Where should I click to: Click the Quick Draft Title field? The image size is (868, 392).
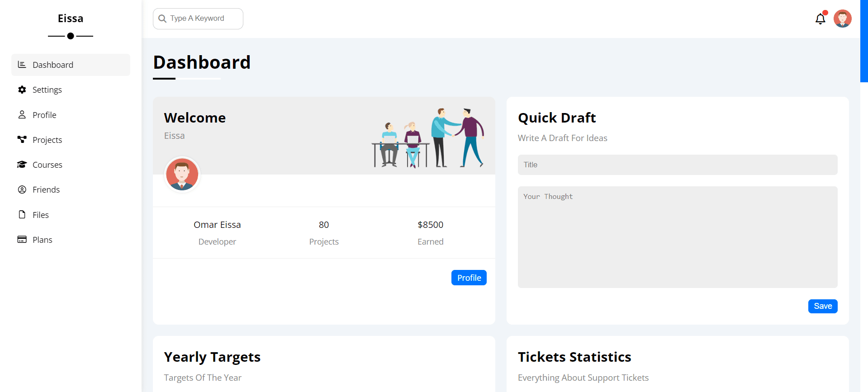point(677,165)
